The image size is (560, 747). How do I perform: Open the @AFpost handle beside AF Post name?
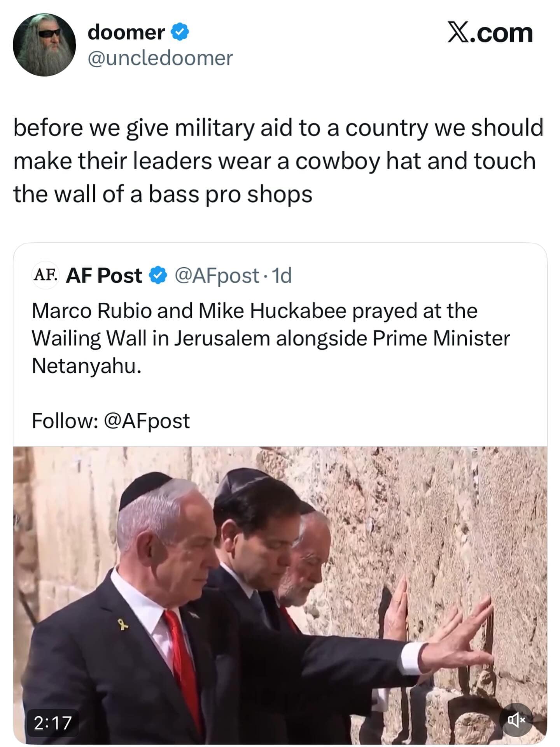click(x=217, y=276)
